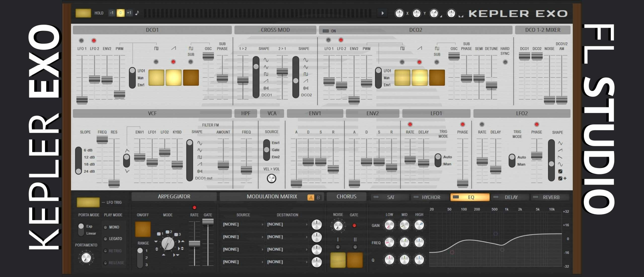This screenshot has width=644, height=277.
Task: Select LEGATO play mode
Action: tap(113, 239)
